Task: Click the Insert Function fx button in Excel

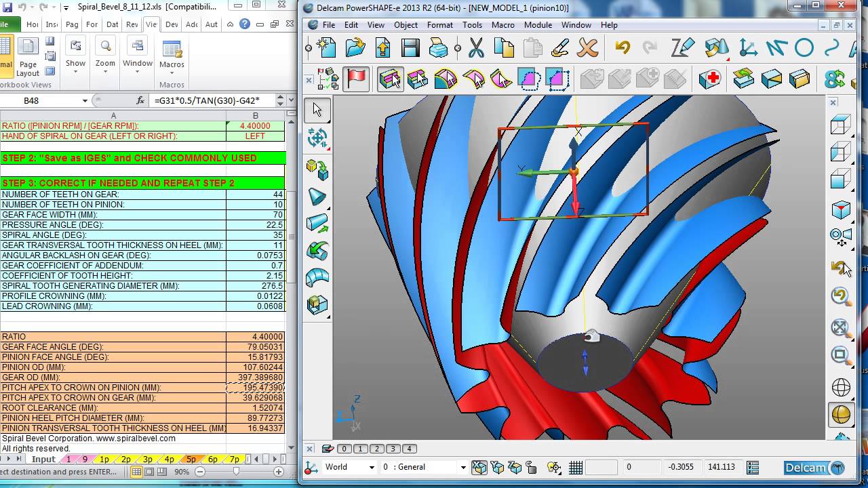Action: [140, 100]
